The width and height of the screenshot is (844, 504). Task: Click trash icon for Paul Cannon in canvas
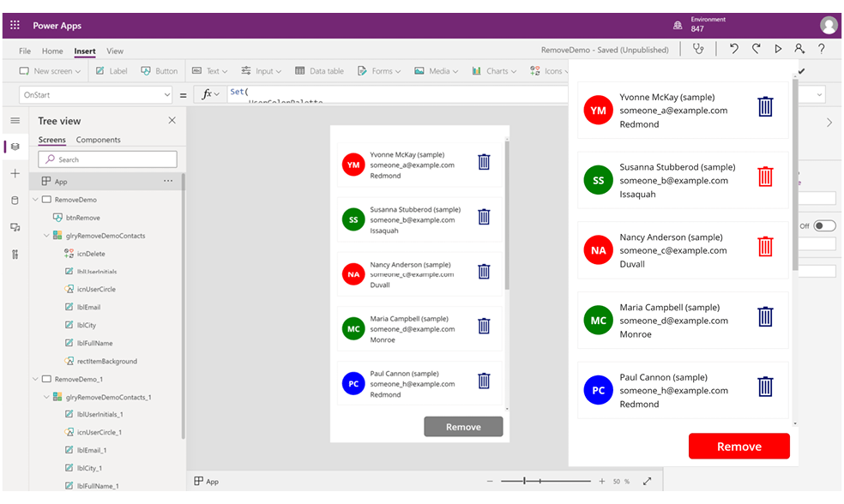pos(484,381)
